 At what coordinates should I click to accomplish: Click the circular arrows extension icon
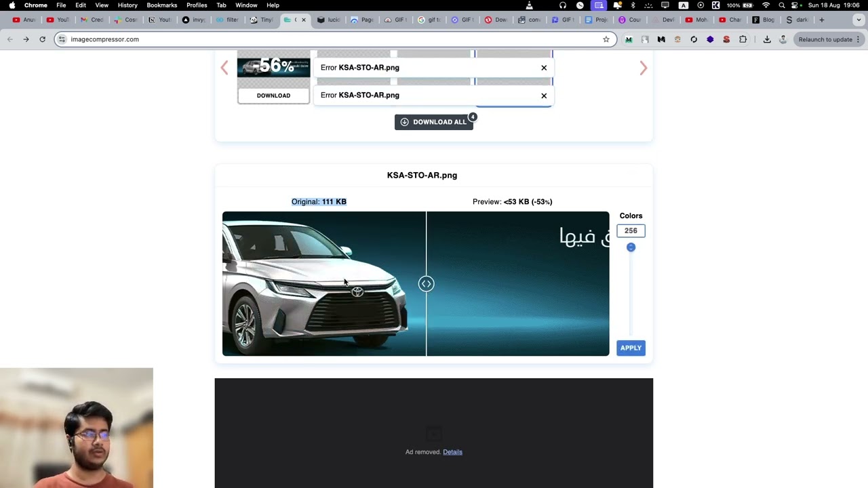[x=694, y=39]
